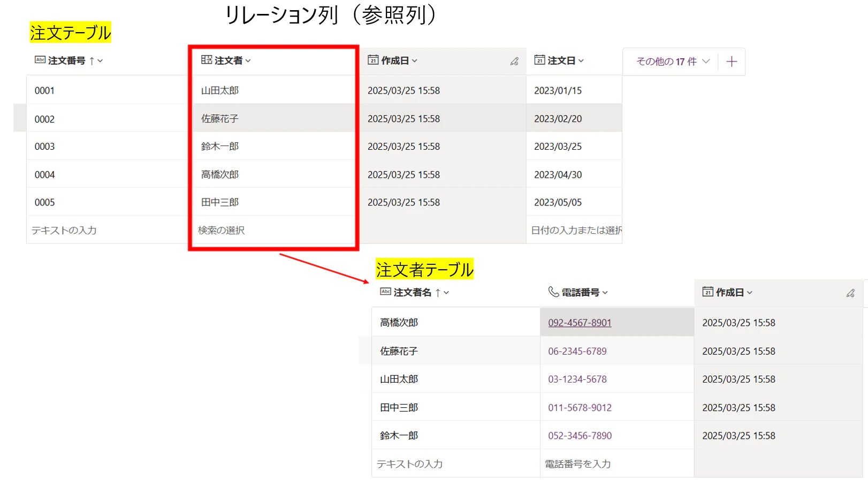
Task: Click 検索の選択 lookup field
Action: (273, 230)
